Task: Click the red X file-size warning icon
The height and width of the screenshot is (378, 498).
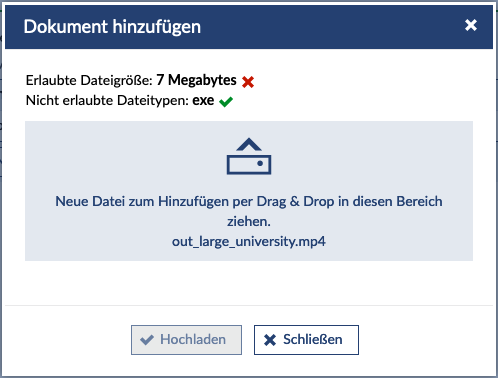Action: click(248, 82)
